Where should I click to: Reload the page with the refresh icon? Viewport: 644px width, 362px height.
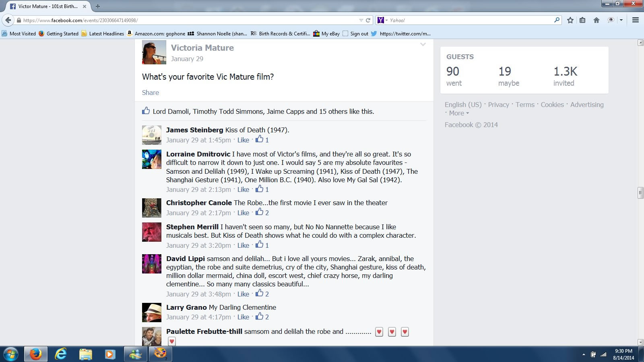click(368, 20)
